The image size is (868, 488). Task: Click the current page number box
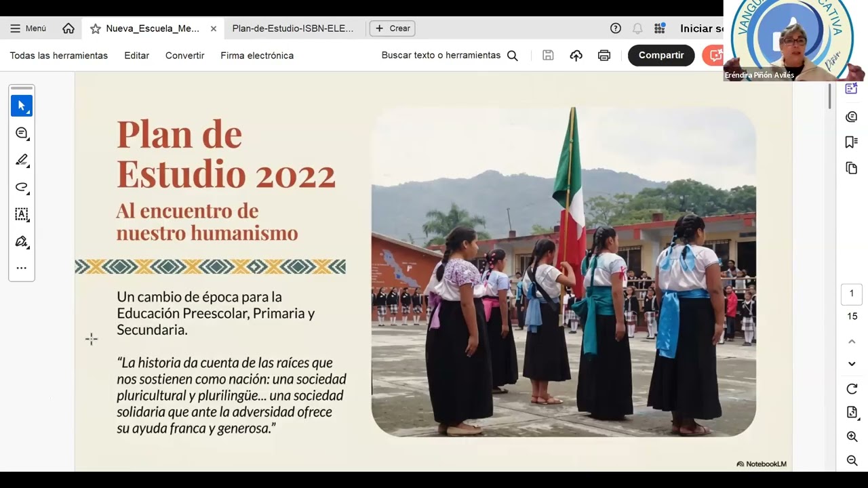852,293
